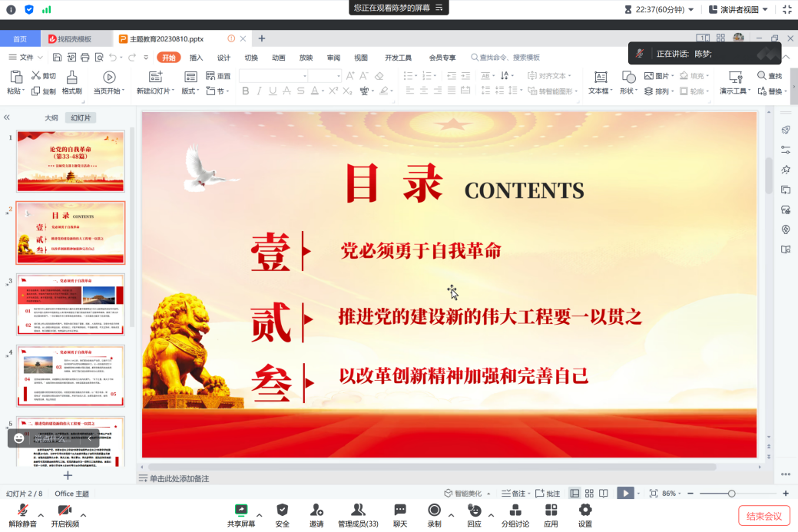Open Breakout Rooms (分组讨论) icon
Screen dimensions: 798x532
[515, 511]
